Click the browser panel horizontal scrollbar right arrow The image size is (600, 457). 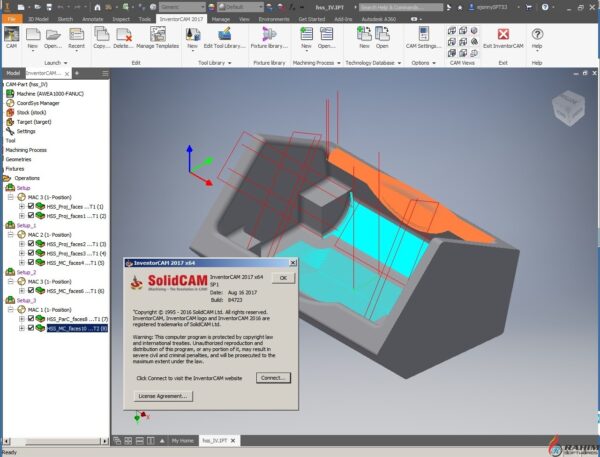pyautogui.click(x=105, y=441)
